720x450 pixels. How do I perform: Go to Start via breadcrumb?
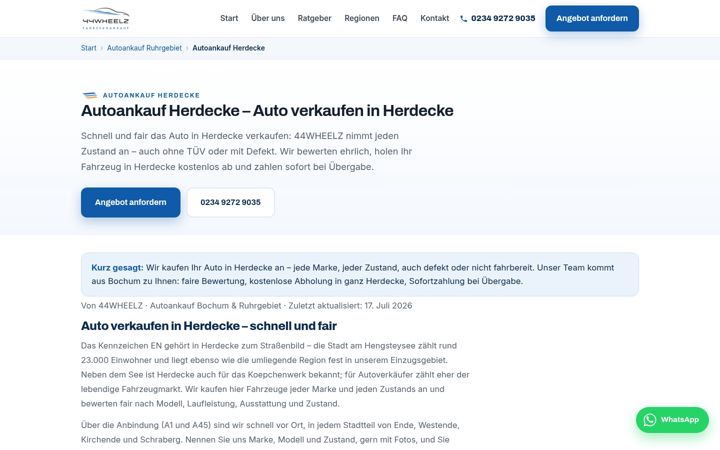click(x=89, y=48)
